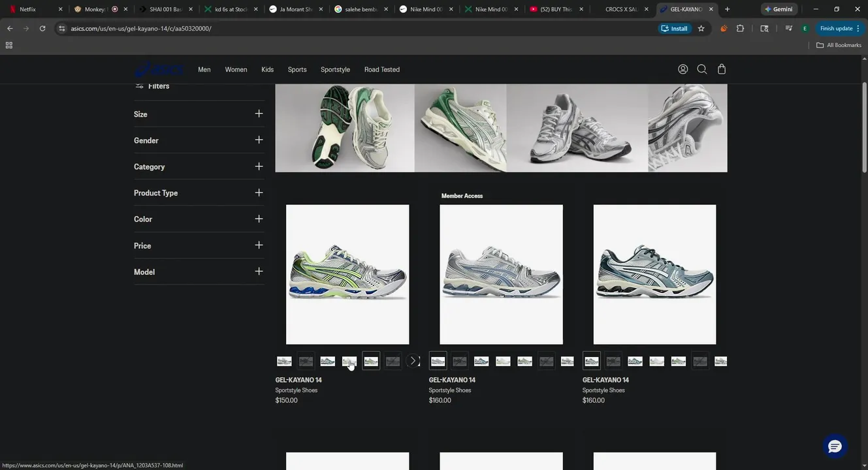Open the Women menu
Screen dimensions: 868x470
pos(236,69)
